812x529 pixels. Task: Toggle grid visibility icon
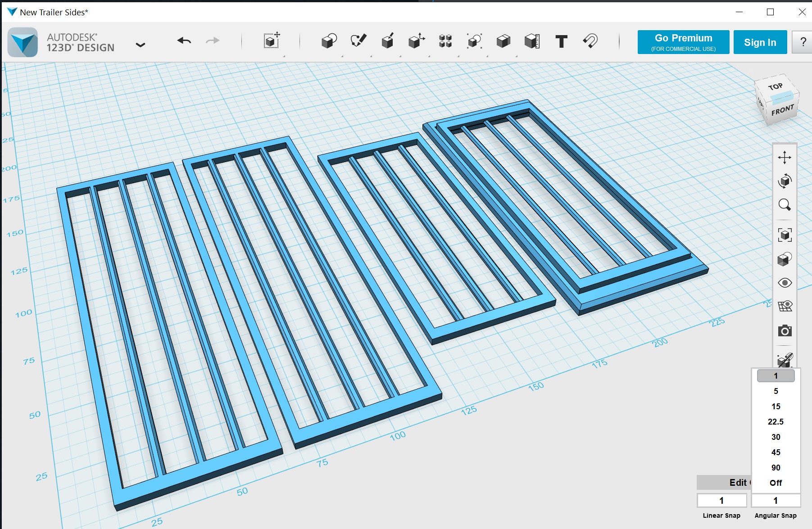click(785, 306)
